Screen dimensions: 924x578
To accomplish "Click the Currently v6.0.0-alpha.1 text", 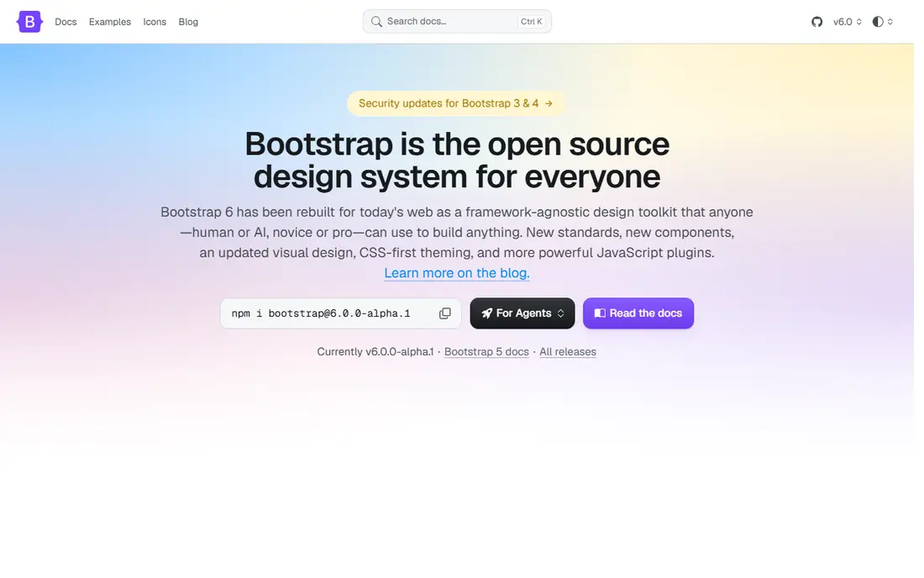I will click(375, 352).
